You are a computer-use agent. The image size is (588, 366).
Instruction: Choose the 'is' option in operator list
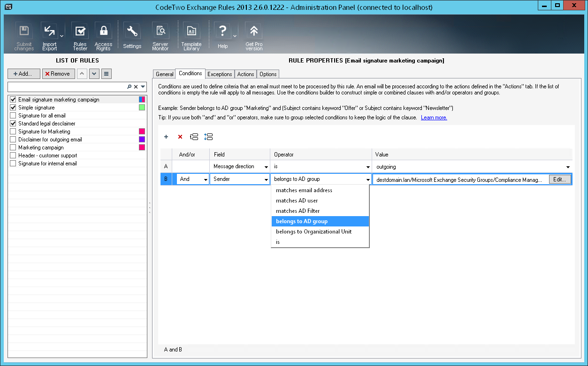click(x=320, y=242)
